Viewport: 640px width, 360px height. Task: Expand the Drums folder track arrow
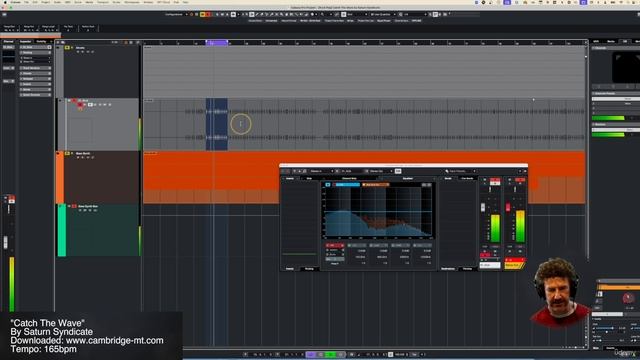pos(59,48)
